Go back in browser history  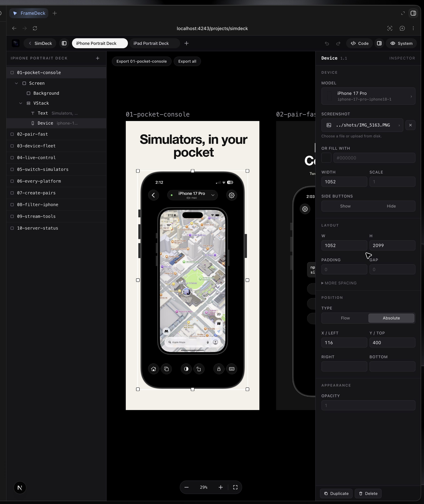point(14,28)
